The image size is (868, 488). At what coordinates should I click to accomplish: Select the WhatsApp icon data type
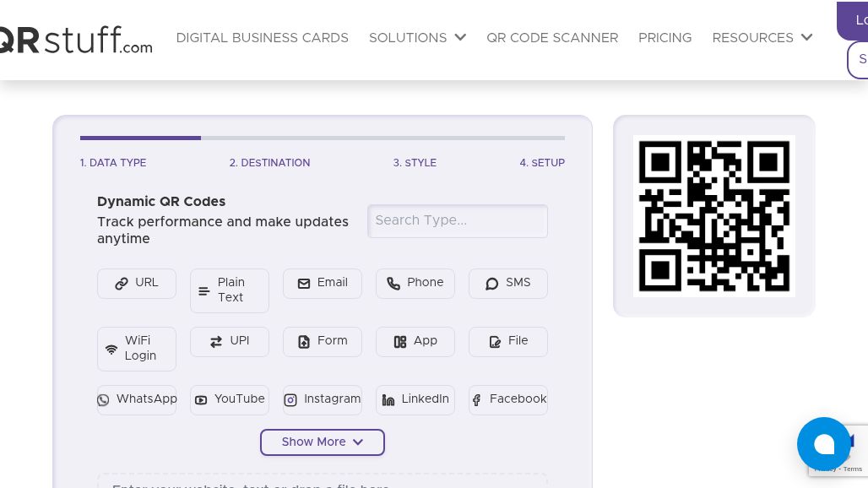point(103,400)
